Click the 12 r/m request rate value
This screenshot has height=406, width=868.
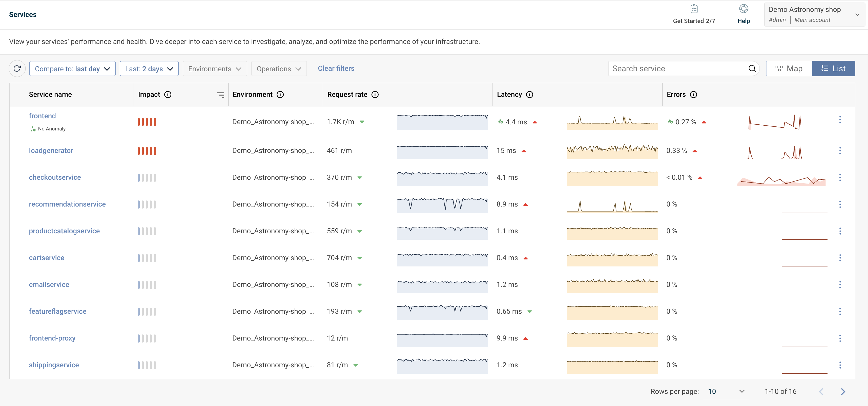337,338
